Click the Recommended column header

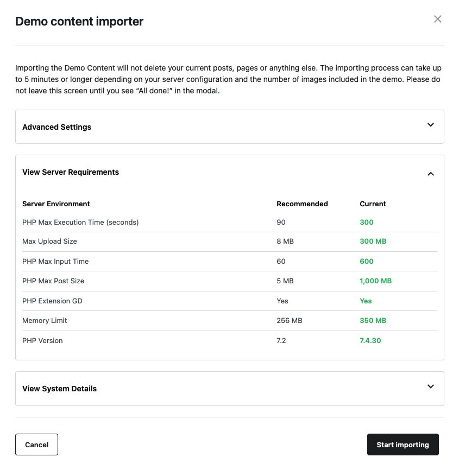tap(302, 204)
